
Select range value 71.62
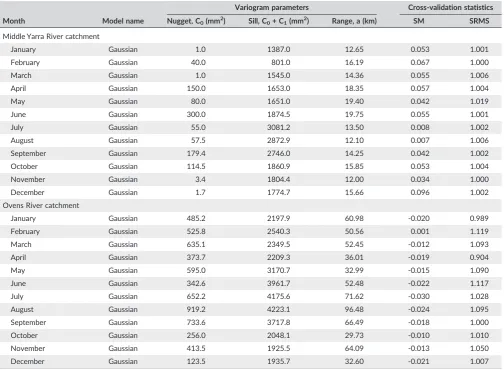click(x=354, y=296)
